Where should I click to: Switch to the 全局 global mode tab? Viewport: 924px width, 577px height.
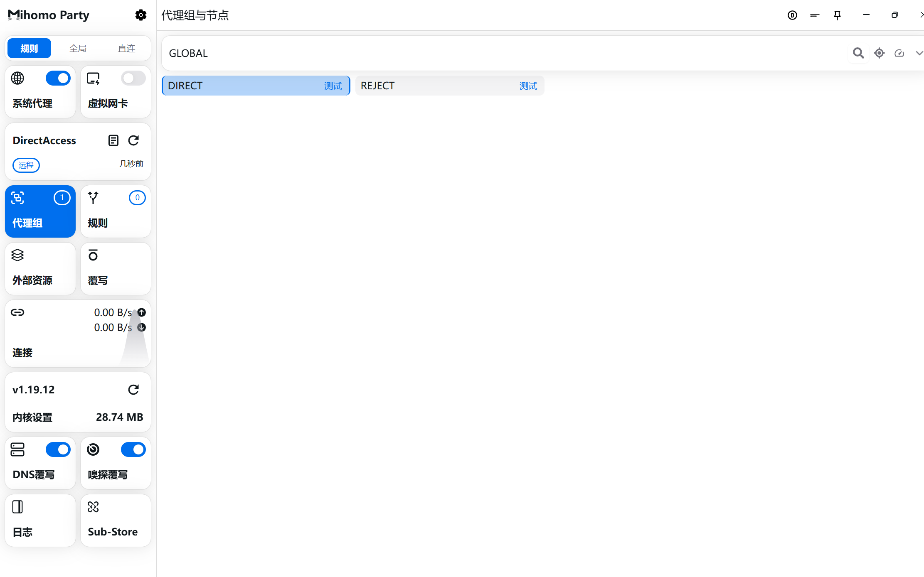[78, 48]
